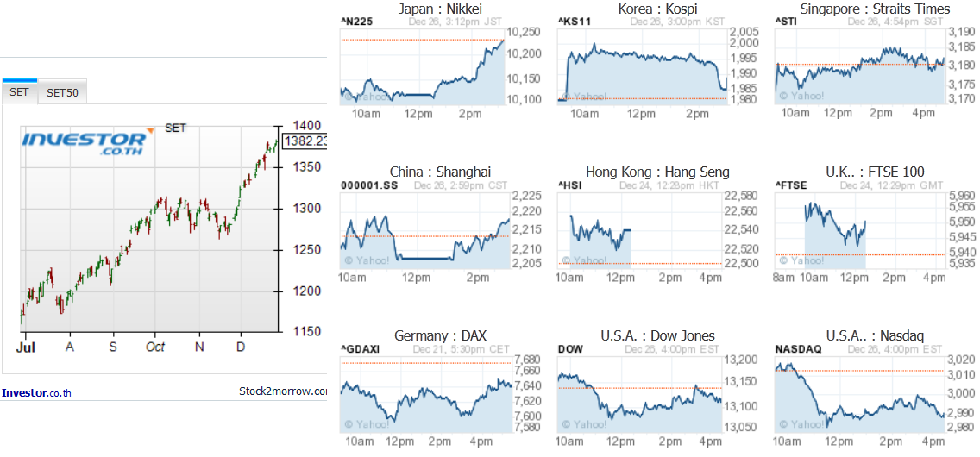Select the SET tab
The height and width of the screenshot is (457, 980).
pyautogui.click(x=19, y=92)
